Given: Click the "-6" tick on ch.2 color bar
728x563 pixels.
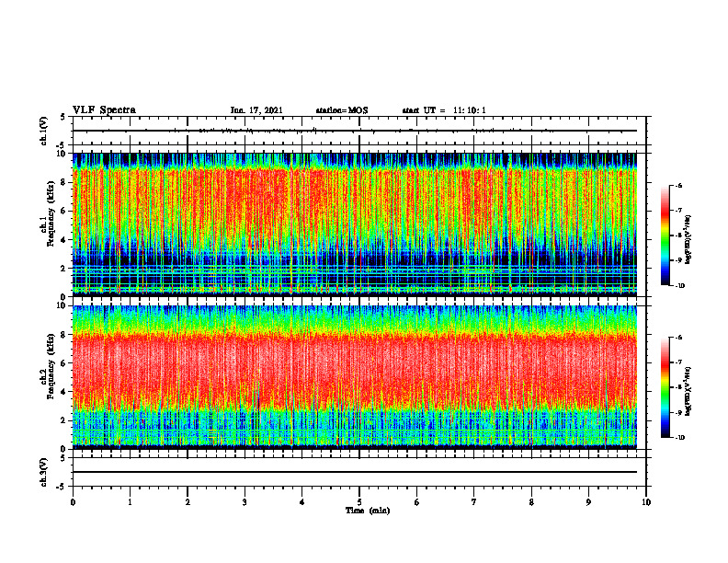Looking at the screenshot, I should click(x=678, y=338).
